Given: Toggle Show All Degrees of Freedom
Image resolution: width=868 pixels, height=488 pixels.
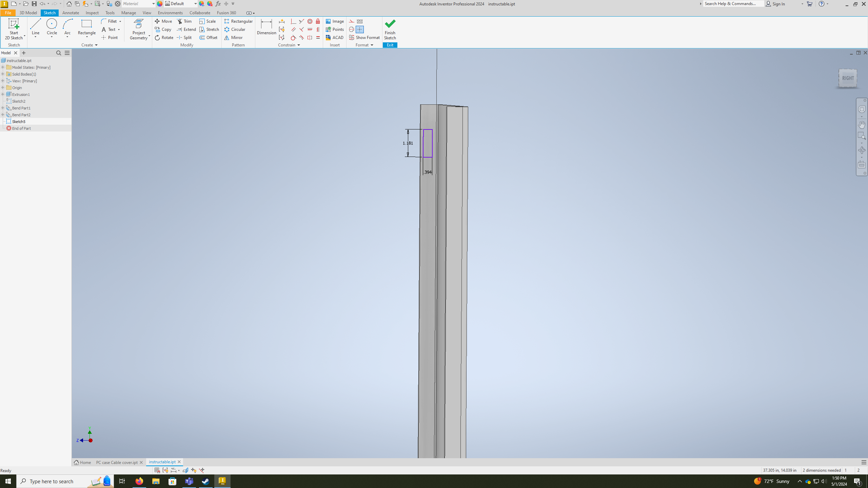Looking at the screenshot, I should click(194, 470).
